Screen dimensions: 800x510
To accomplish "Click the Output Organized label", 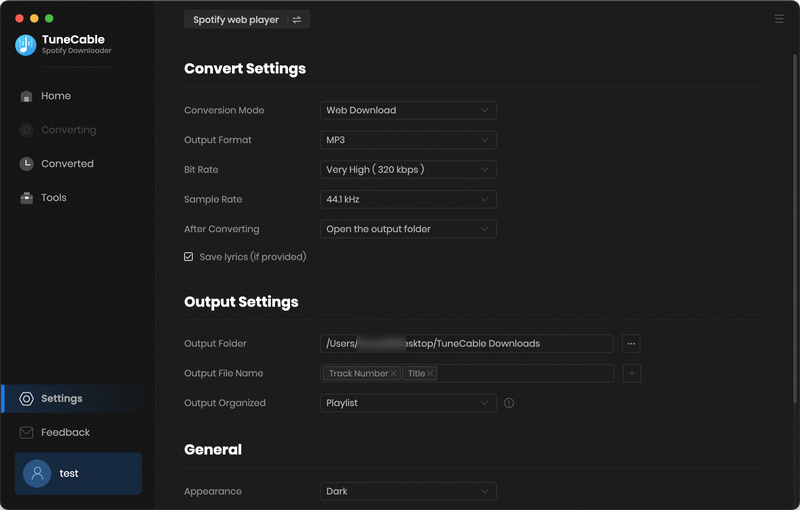I will coord(225,403).
